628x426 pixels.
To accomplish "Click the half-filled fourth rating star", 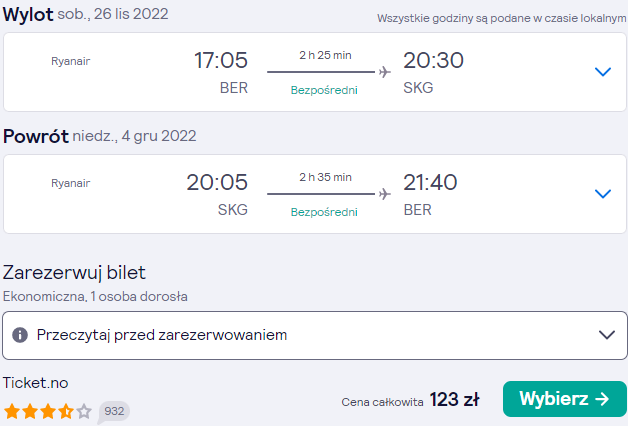I will tap(66, 411).
